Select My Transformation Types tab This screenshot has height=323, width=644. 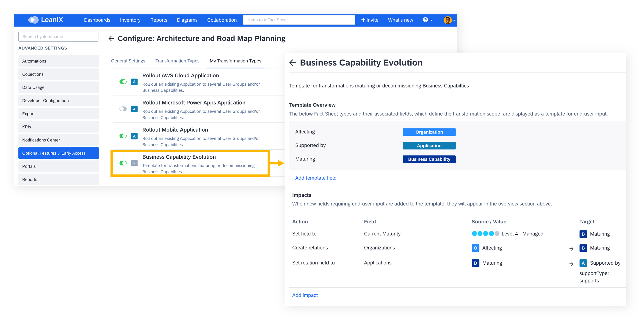[x=235, y=61]
